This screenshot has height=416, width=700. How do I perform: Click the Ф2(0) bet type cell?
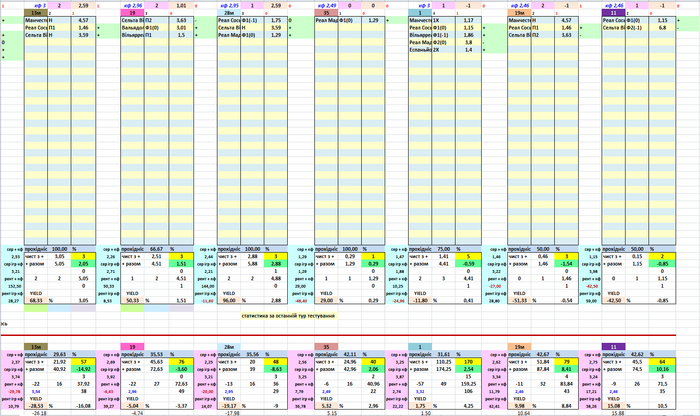click(444, 42)
